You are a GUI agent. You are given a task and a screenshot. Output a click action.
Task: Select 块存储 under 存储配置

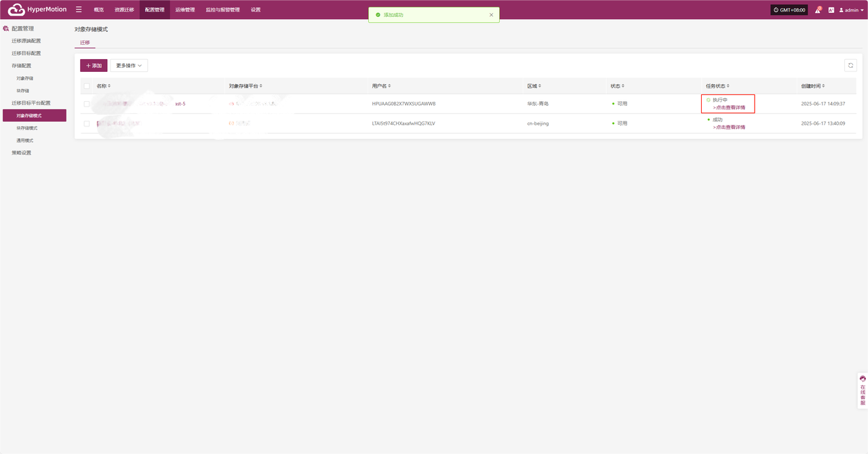click(23, 90)
